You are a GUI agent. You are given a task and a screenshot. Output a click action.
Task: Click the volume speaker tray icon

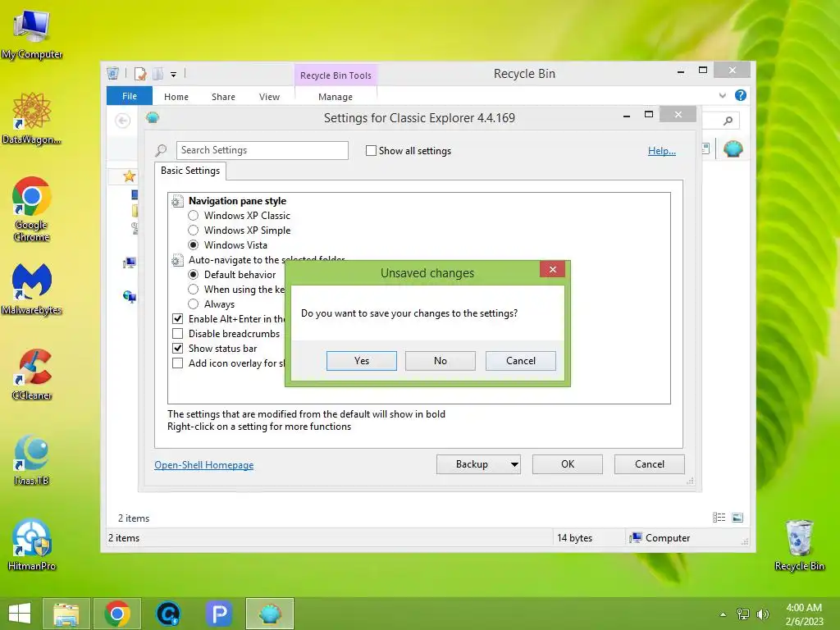(x=762, y=614)
